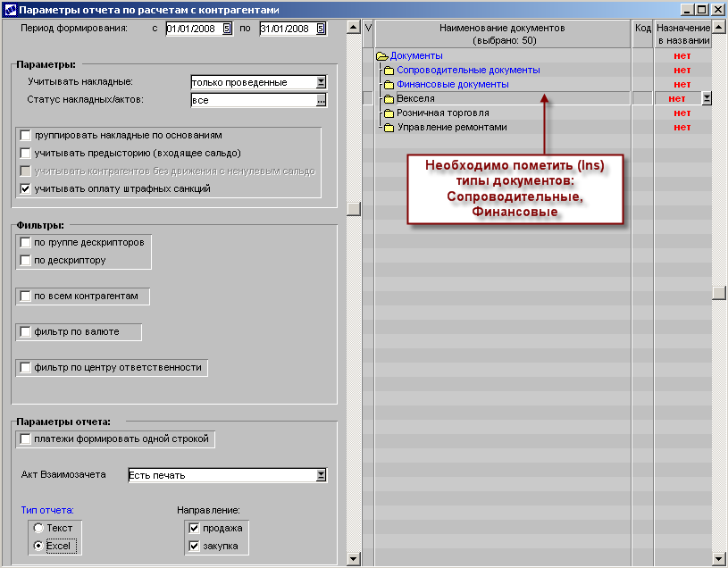This screenshot has height=568, width=728.
Task: Click нет value in Сопроводительные документы row
Action: (x=682, y=71)
